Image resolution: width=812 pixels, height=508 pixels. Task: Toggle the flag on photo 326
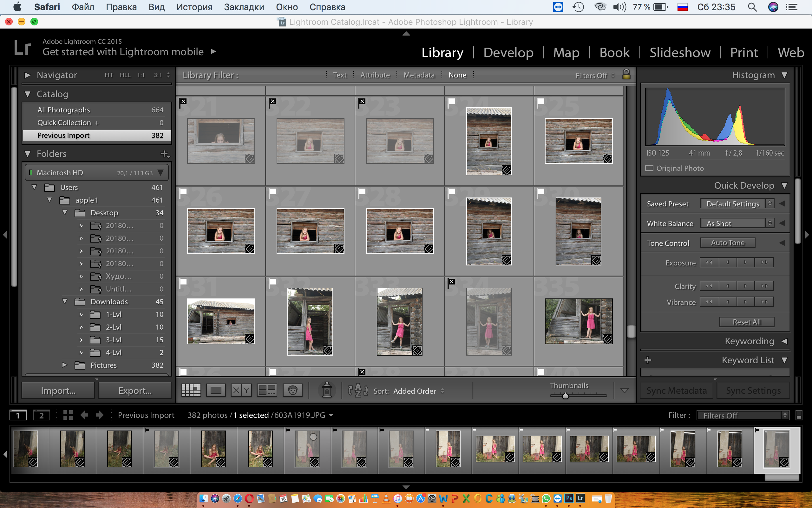tap(183, 192)
